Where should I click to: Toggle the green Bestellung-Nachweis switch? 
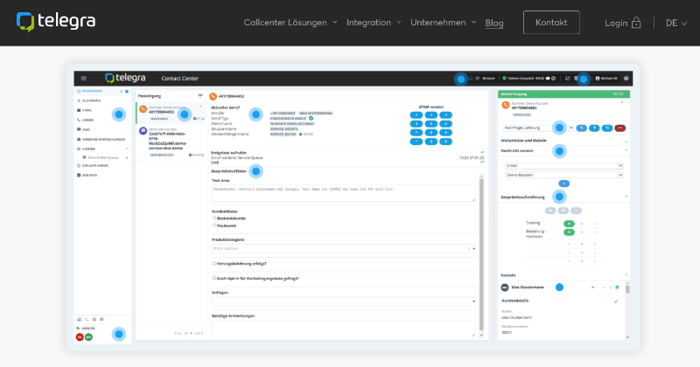[569, 232]
